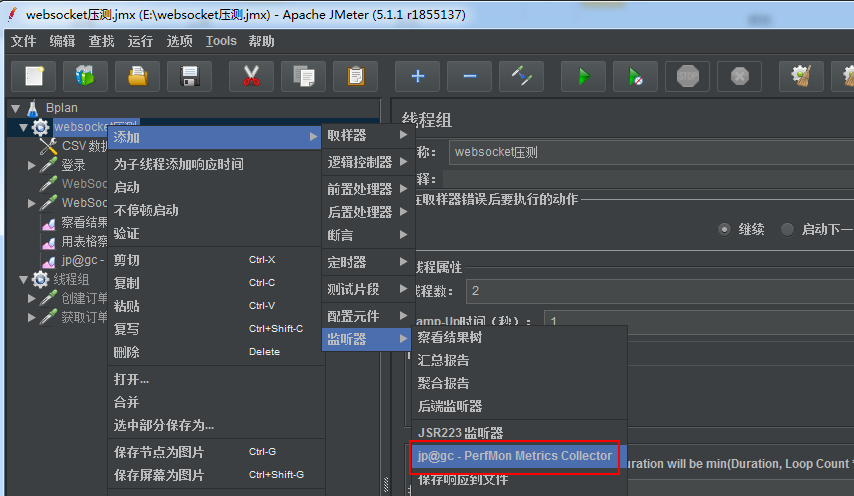Open the Tools menu

[x=221, y=41]
